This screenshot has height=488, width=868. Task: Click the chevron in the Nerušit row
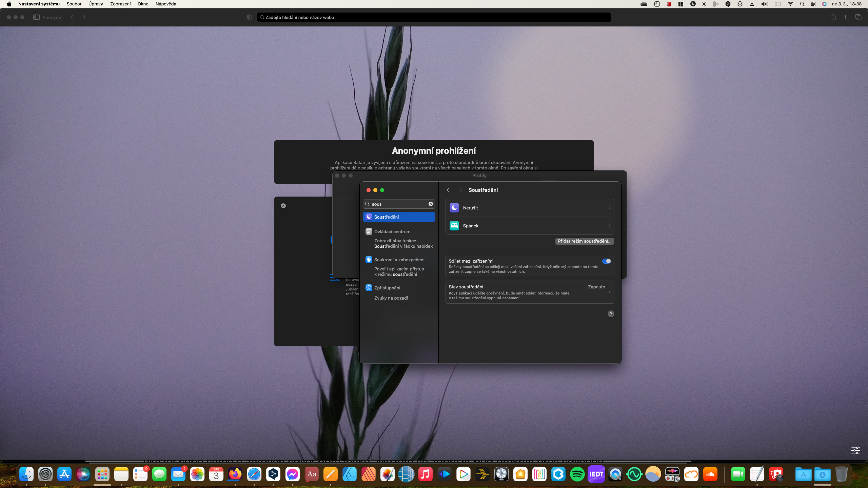pos(609,208)
